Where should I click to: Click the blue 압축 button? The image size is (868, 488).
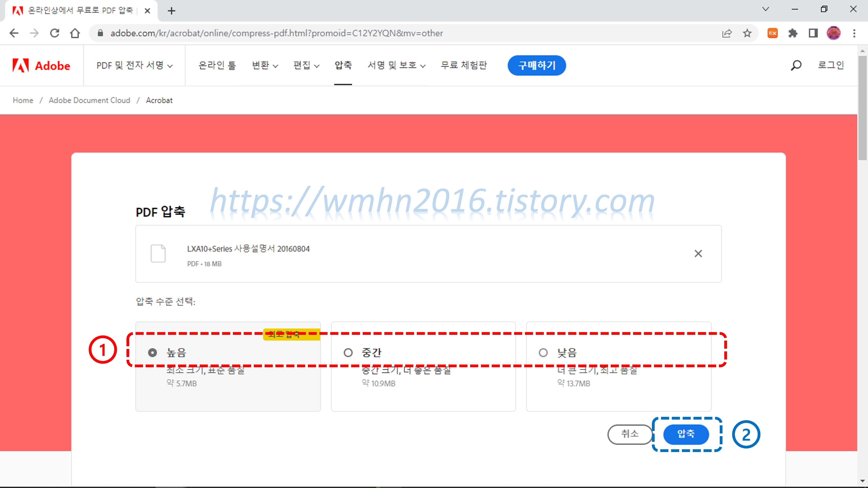[x=686, y=434]
